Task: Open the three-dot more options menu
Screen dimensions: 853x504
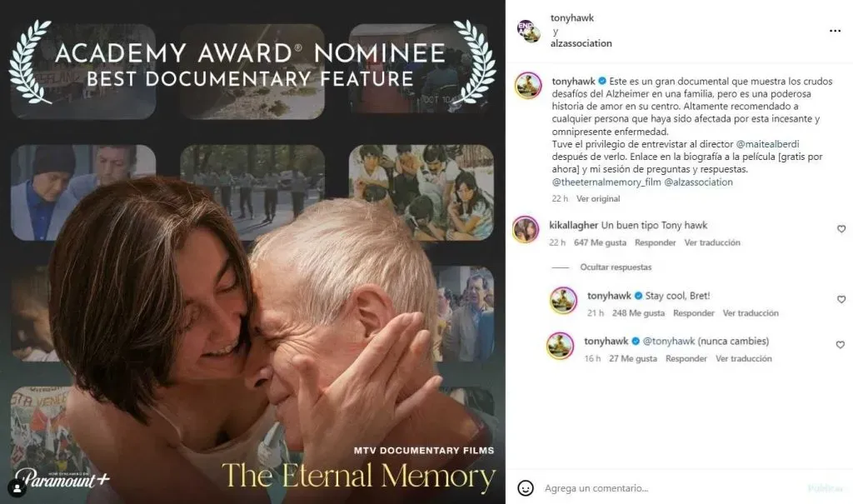Action: coord(835,31)
